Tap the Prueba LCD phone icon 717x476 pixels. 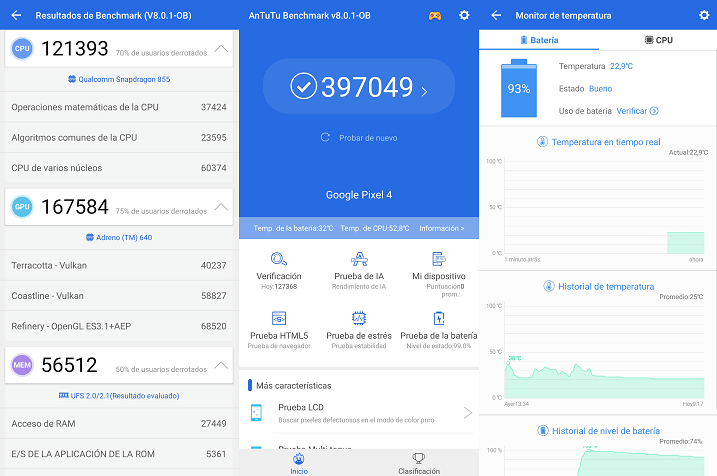(256, 413)
